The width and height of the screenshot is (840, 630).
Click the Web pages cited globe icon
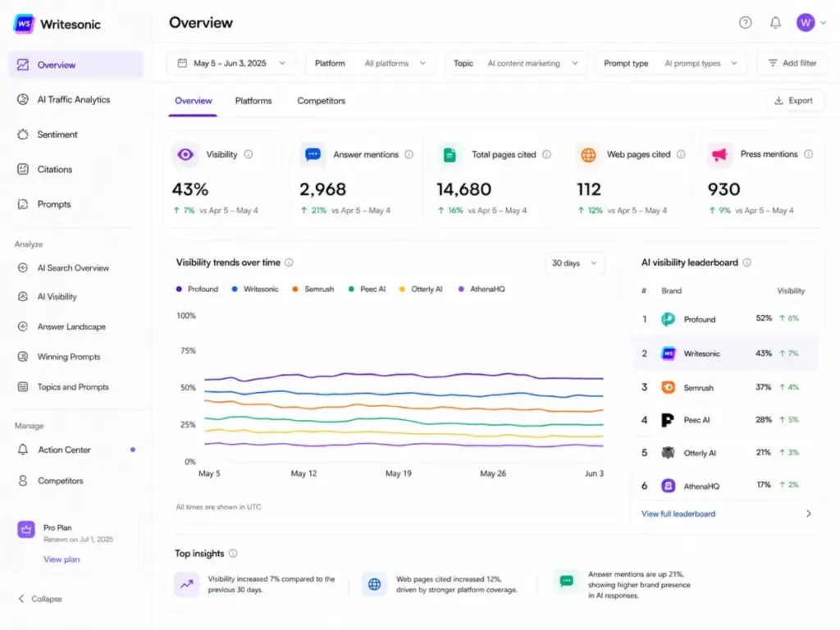click(588, 155)
